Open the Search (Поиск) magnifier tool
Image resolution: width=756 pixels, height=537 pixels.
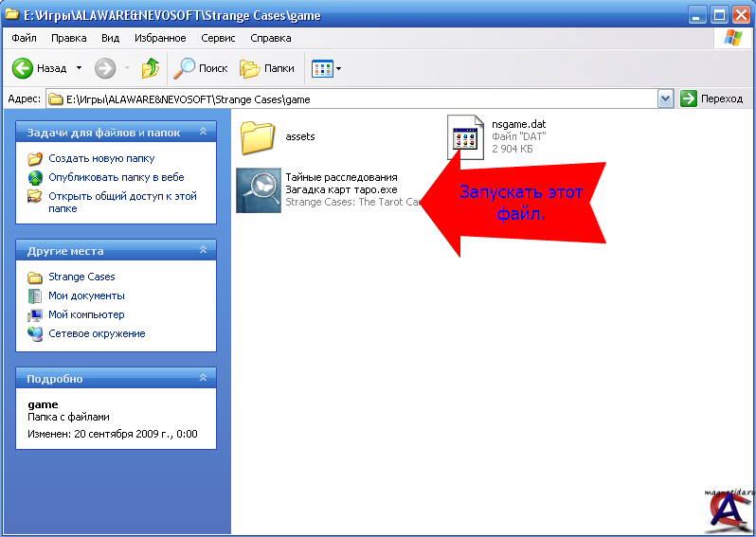(184, 68)
